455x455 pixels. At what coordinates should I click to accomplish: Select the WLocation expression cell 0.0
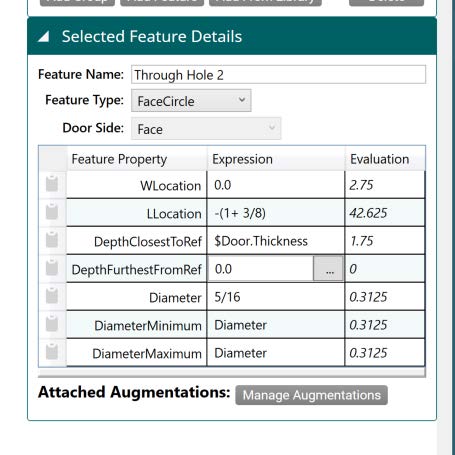click(276, 185)
